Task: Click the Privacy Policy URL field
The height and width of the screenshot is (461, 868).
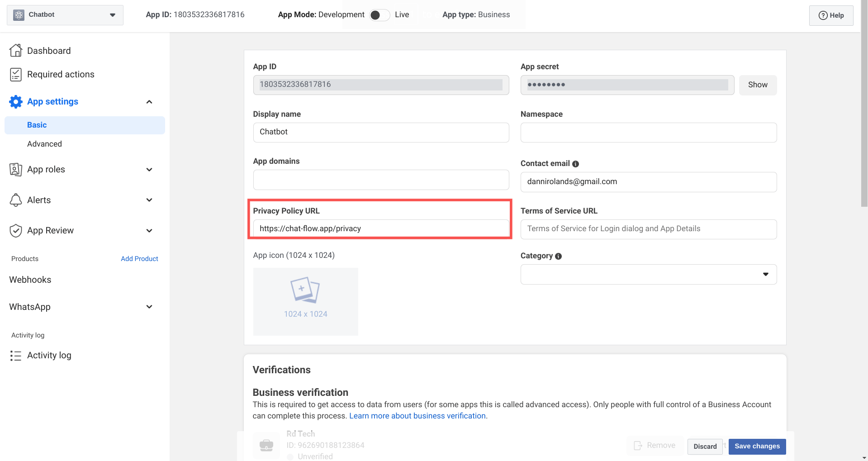Action: (x=381, y=228)
